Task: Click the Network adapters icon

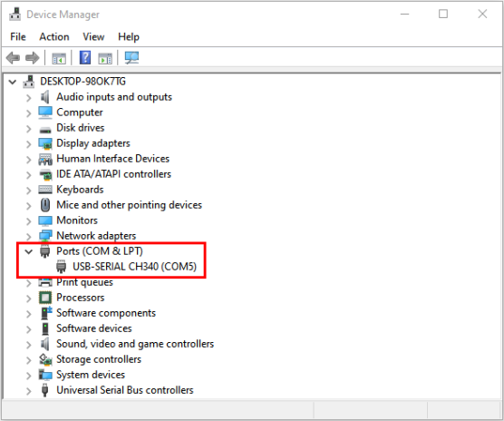Action: click(45, 236)
